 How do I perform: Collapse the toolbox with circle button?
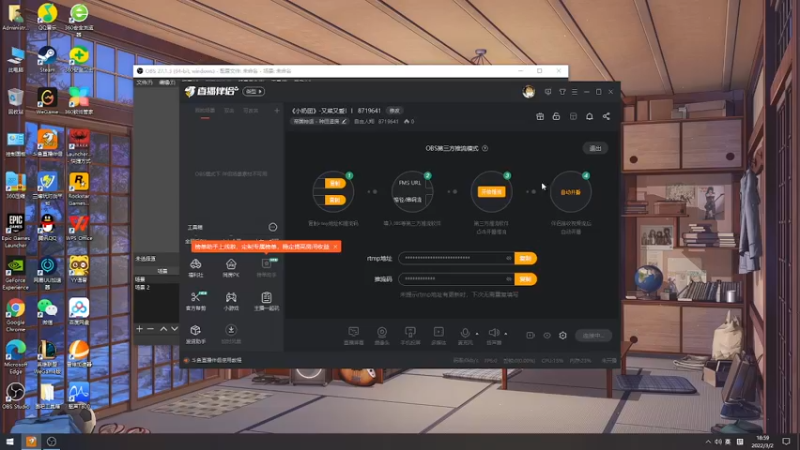pyautogui.click(x=273, y=227)
